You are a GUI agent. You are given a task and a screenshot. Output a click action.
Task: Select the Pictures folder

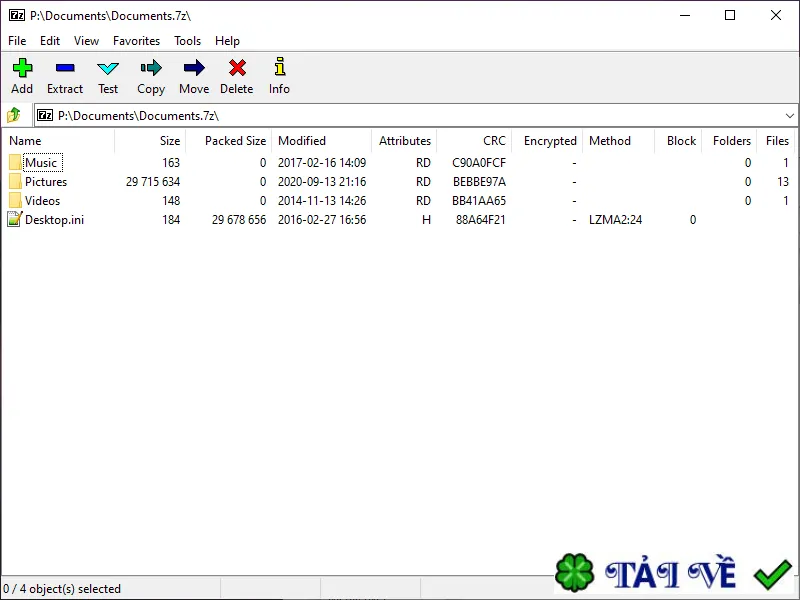[46, 182]
